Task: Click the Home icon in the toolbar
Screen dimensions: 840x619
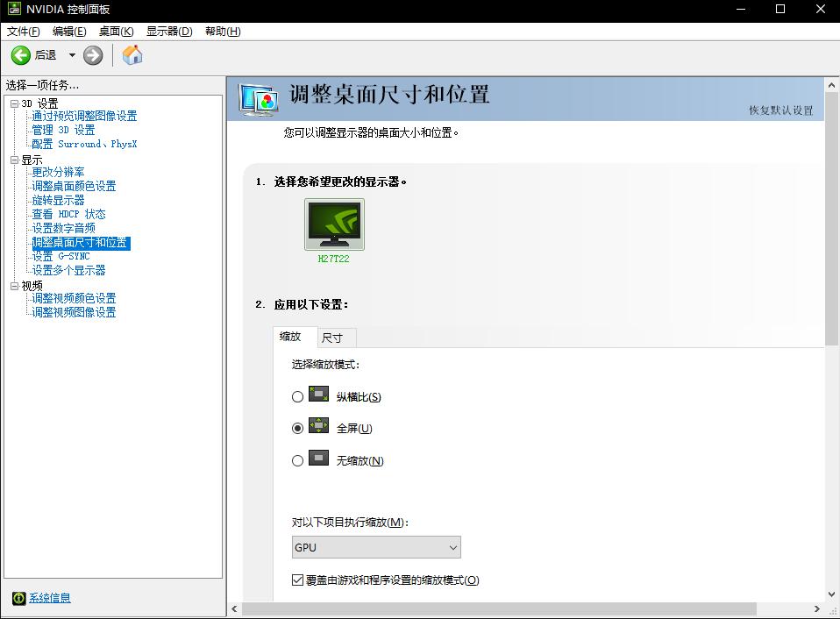Action: click(x=132, y=54)
